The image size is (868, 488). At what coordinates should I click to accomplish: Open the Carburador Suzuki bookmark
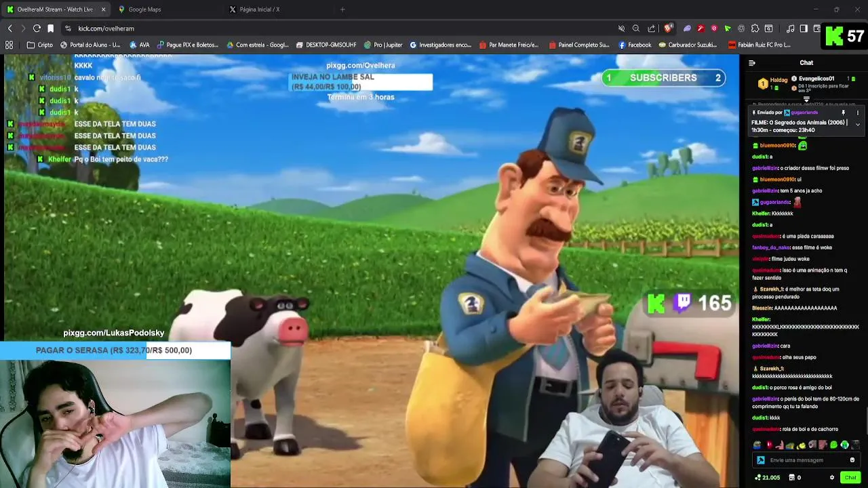(689, 45)
